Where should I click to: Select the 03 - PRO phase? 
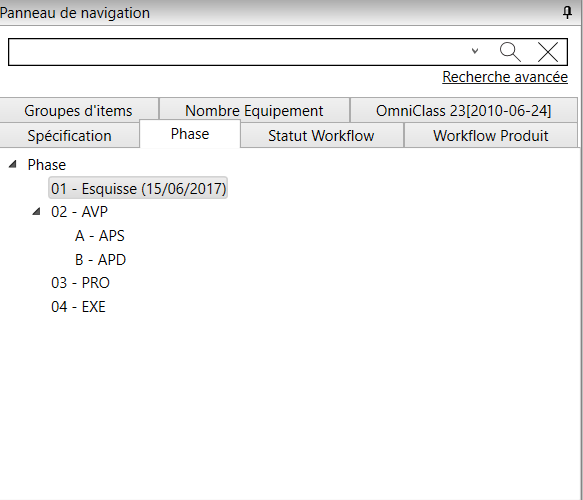point(80,283)
